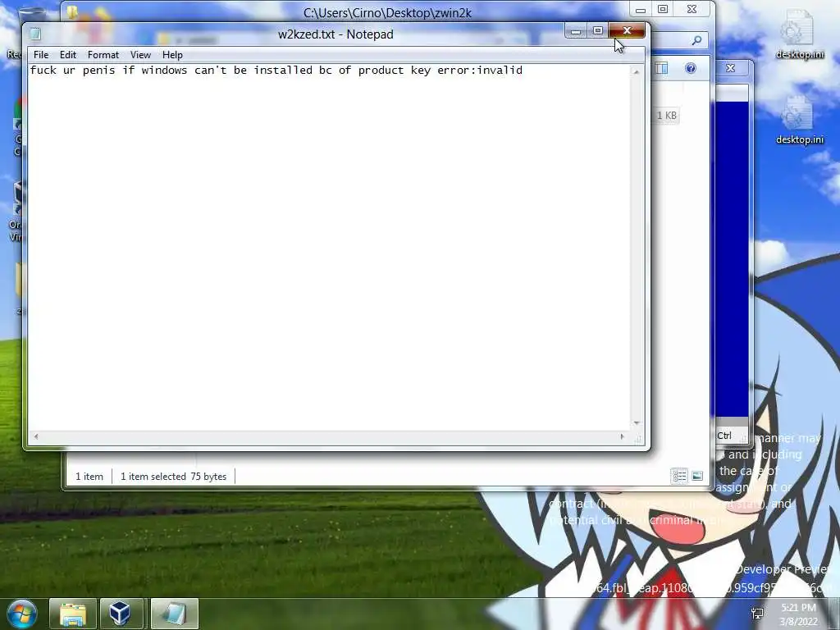Toggle the Explorer preview pane icon
The width and height of the screenshot is (840, 630).
(x=662, y=68)
